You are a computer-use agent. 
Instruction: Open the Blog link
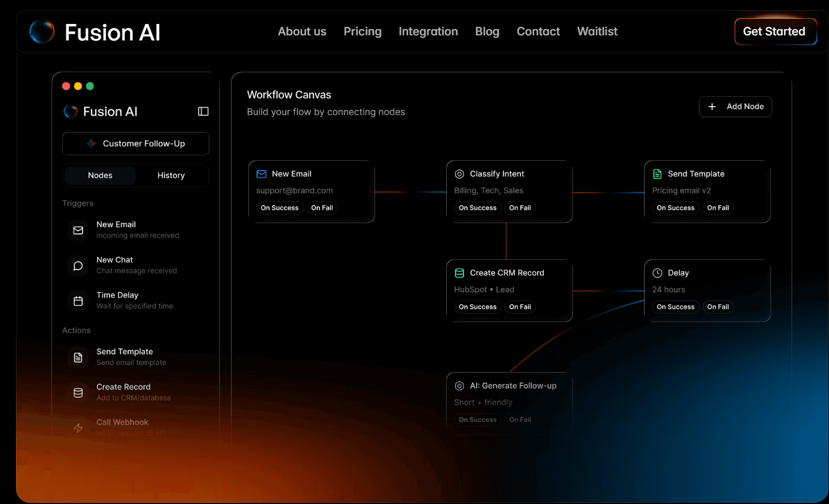coord(487,31)
